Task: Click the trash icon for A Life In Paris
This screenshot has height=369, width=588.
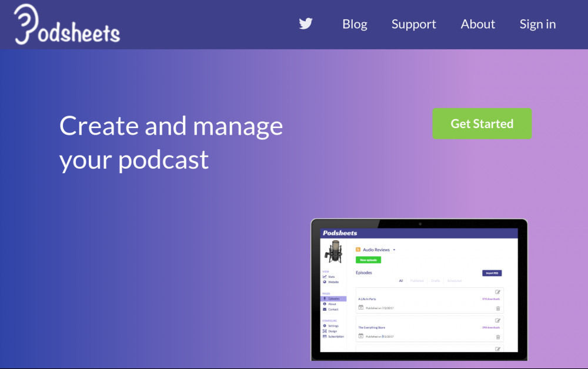Action: coord(498,308)
